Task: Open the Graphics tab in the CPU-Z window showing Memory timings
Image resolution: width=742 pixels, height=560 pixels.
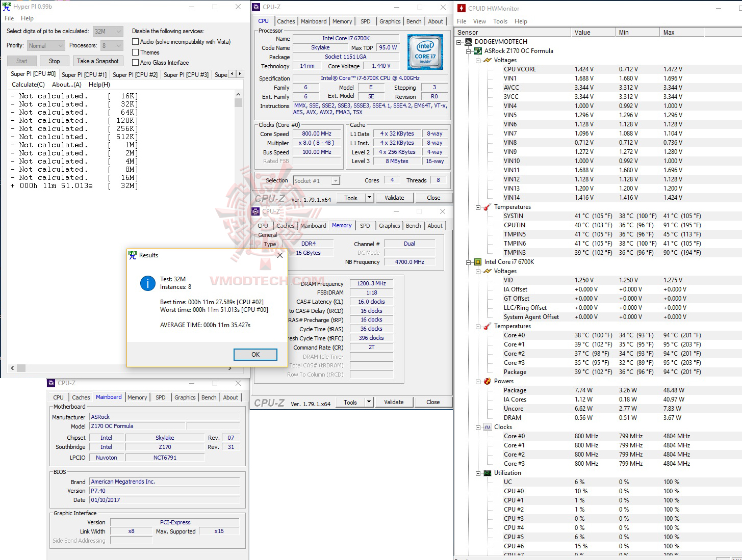Action: (x=390, y=226)
